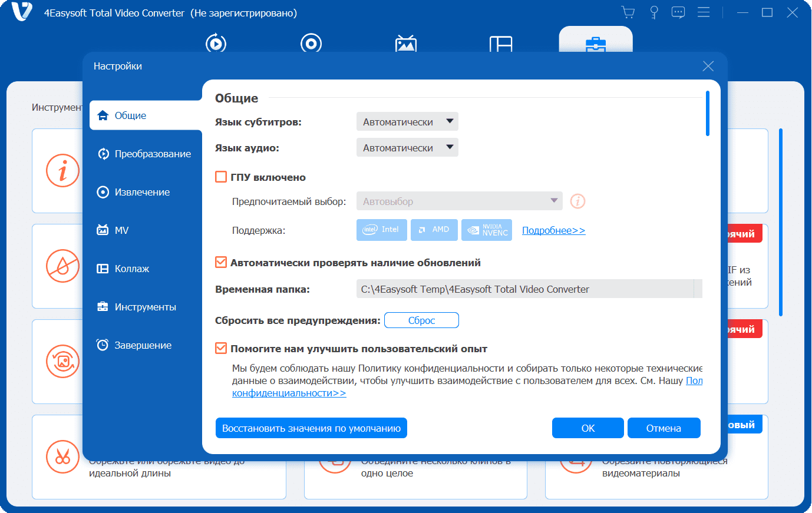Image resolution: width=812 pixels, height=513 pixels.
Task: Click the AMD support badge
Action: (434, 230)
